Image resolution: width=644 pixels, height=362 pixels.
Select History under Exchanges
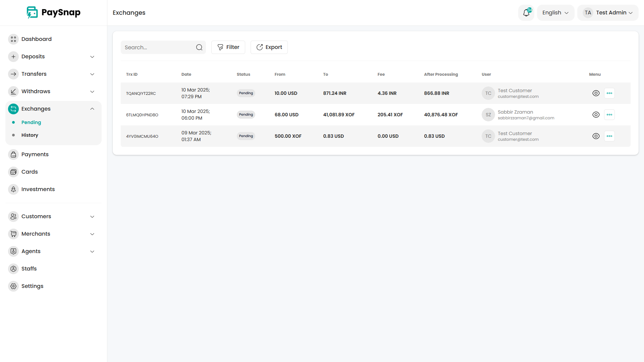coord(30,135)
